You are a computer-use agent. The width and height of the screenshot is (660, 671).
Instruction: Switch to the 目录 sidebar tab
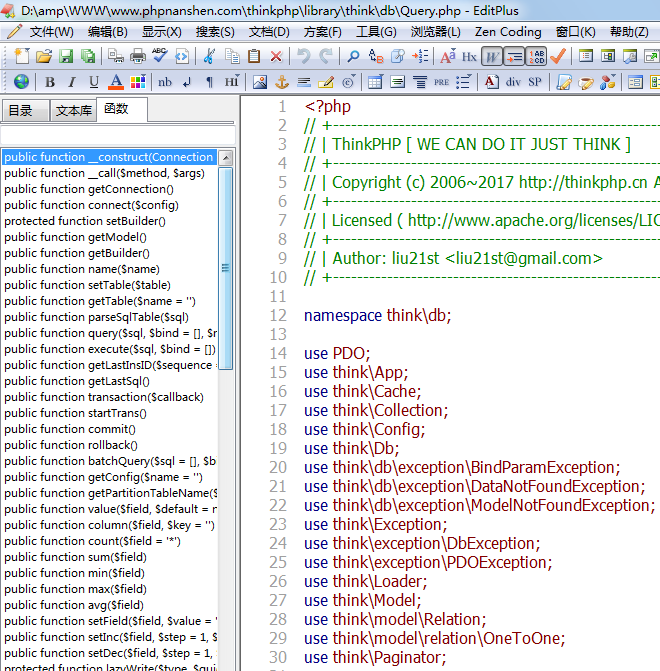[x=25, y=111]
